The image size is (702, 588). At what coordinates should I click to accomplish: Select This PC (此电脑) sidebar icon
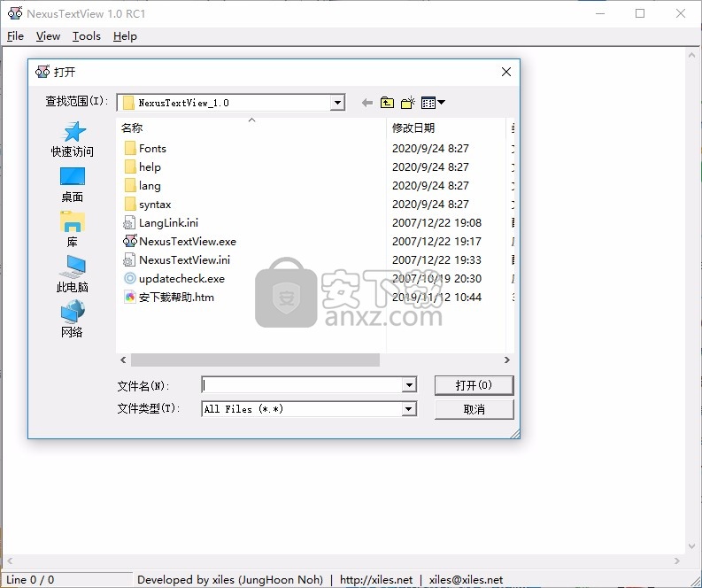[x=73, y=274]
